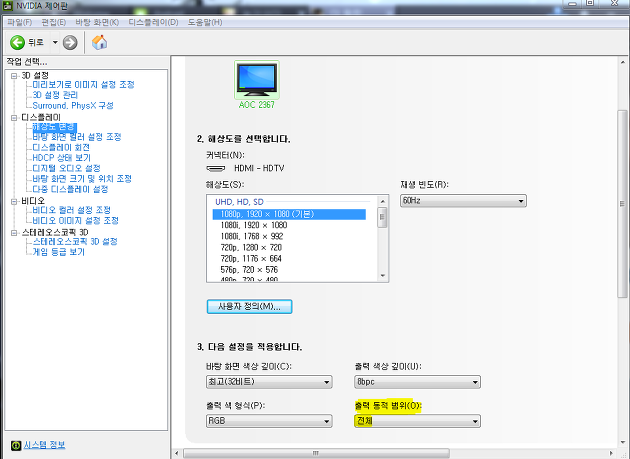Screen dimensions: 630x459
Task: Open HDCP 상태 보기 item
Action: [61, 158]
